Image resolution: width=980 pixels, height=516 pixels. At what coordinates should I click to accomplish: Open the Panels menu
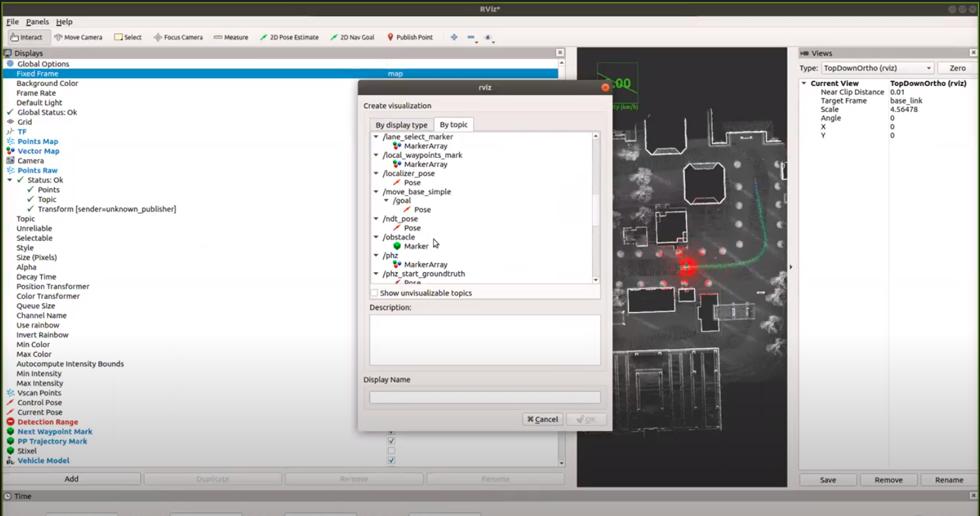click(37, 22)
